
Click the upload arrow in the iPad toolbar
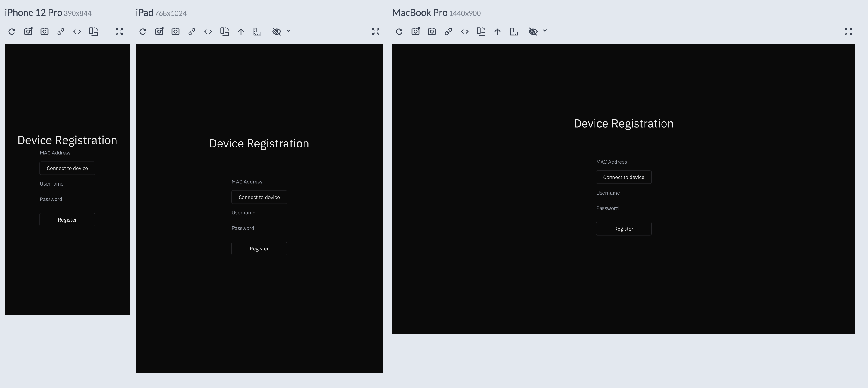pos(241,31)
